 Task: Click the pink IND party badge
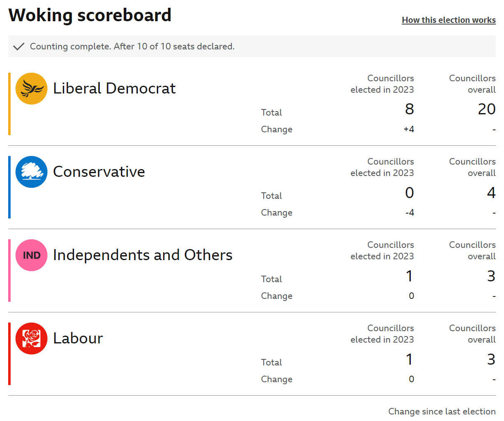coord(31,255)
